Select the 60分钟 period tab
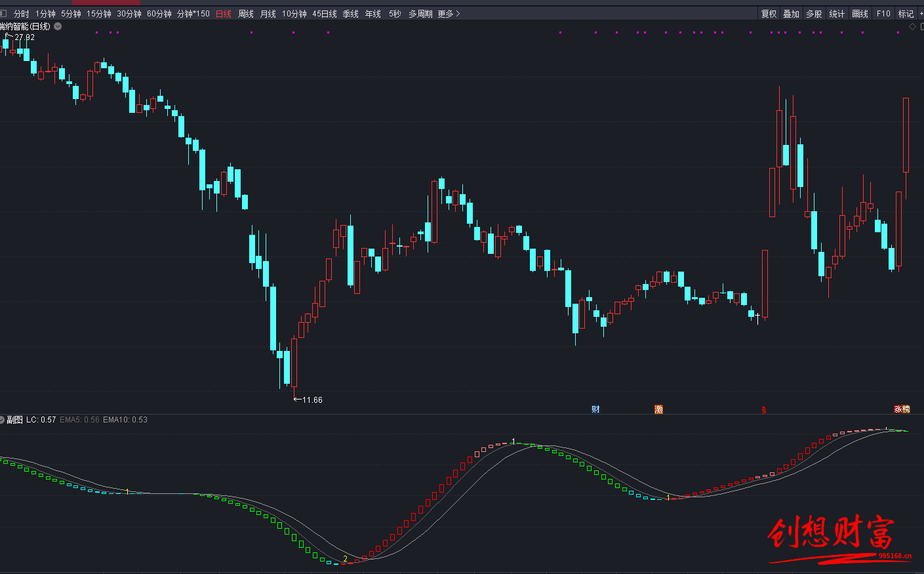This screenshot has height=574, width=924. click(159, 14)
